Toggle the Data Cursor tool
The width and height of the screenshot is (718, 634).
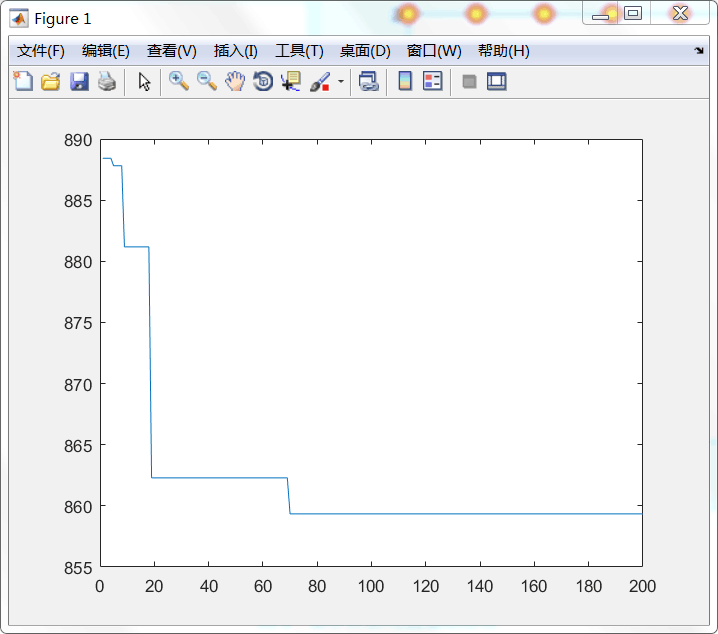pyautogui.click(x=291, y=82)
